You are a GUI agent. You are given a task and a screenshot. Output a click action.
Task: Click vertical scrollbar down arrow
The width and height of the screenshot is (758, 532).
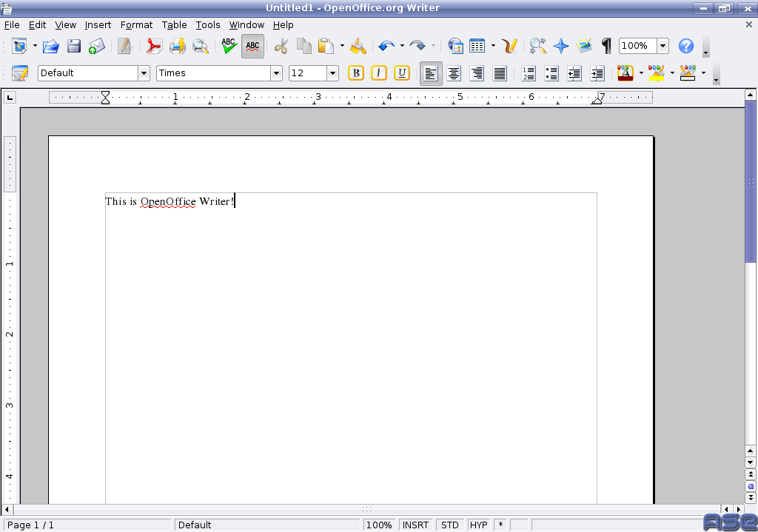(x=751, y=462)
